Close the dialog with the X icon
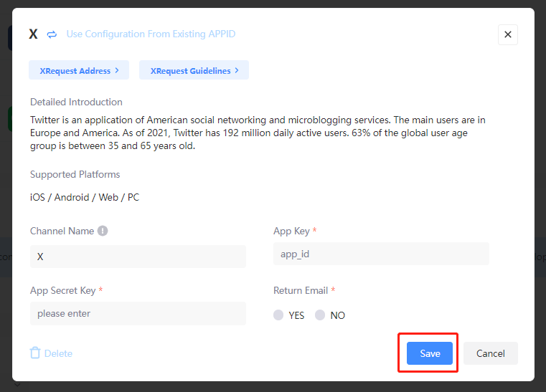Viewport: 546px width, 392px height. 507,34
